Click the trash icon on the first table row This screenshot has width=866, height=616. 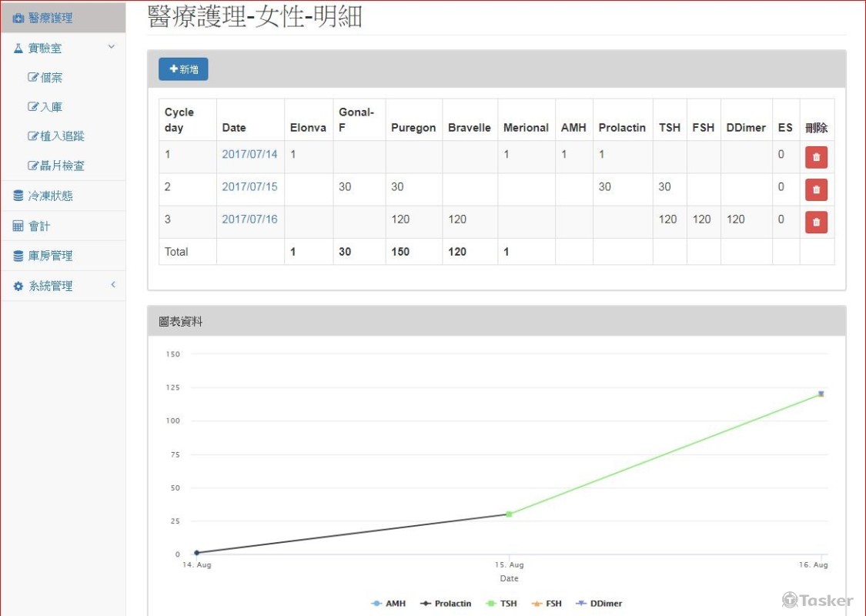(816, 156)
